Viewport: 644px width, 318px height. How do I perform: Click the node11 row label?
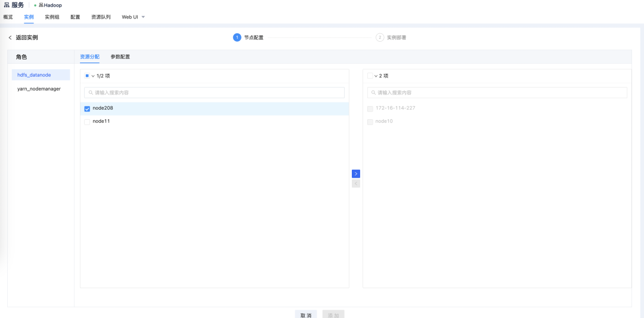click(101, 121)
